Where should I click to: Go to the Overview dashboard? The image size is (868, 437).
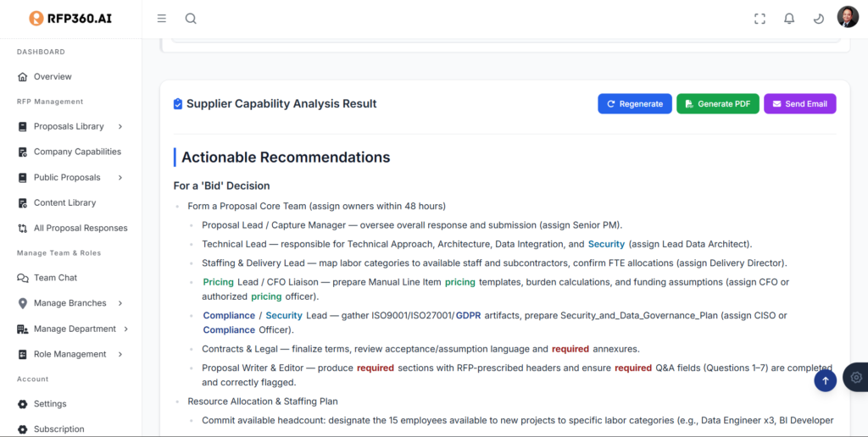click(52, 77)
